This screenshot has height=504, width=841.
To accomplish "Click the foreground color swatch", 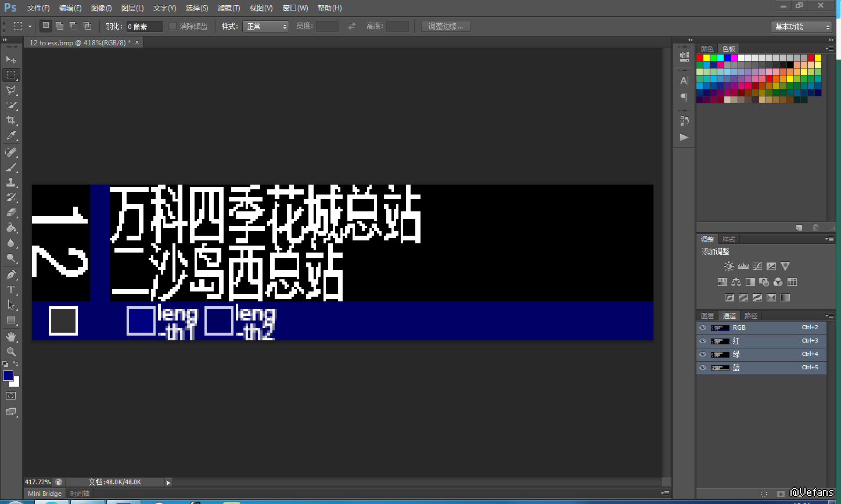I will point(8,376).
